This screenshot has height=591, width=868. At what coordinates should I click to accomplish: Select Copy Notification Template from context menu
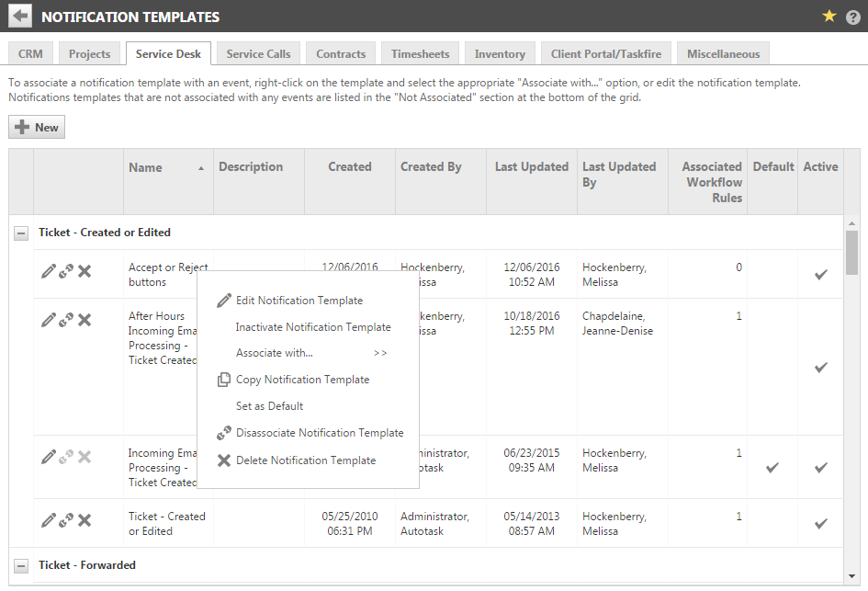[302, 380]
